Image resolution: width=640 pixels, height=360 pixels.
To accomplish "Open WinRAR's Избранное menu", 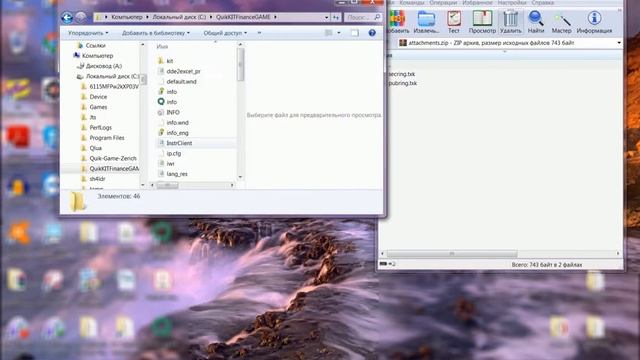I will click(x=477, y=2).
